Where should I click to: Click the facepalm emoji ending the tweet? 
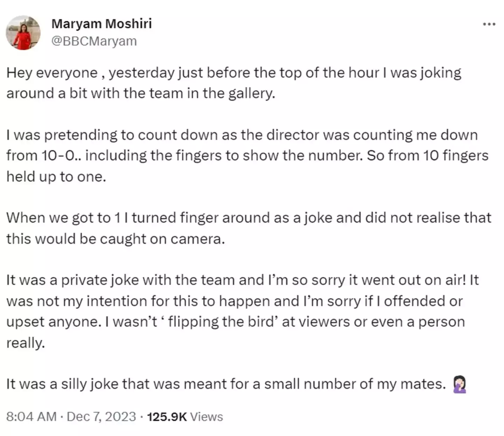click(x=460, y=384)
